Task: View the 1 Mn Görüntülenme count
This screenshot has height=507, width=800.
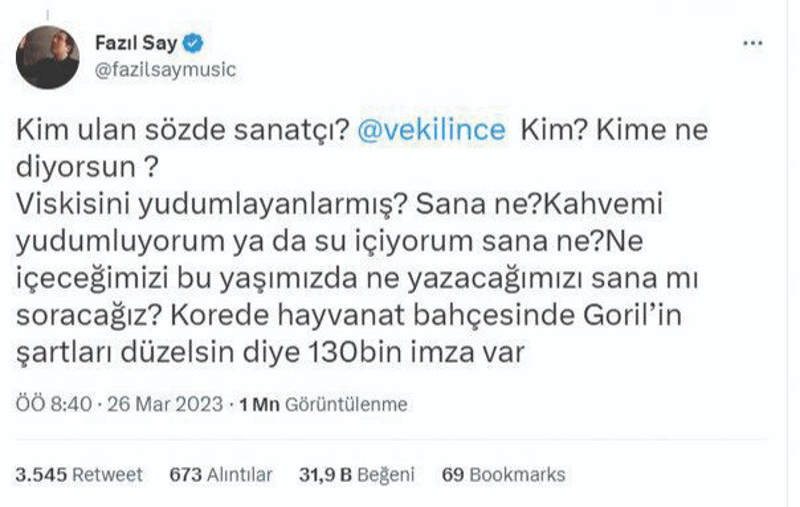Action: 322,404
